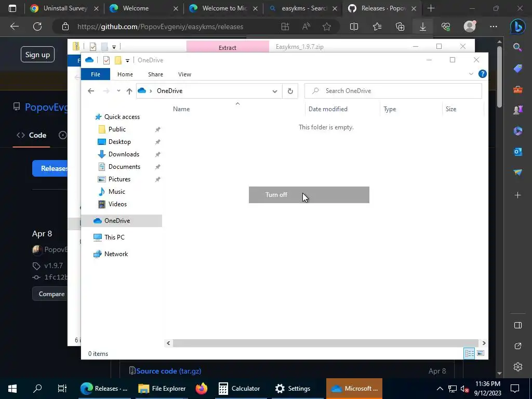
Task: Expand the address bar history dropdown
Action: point(275,91)
